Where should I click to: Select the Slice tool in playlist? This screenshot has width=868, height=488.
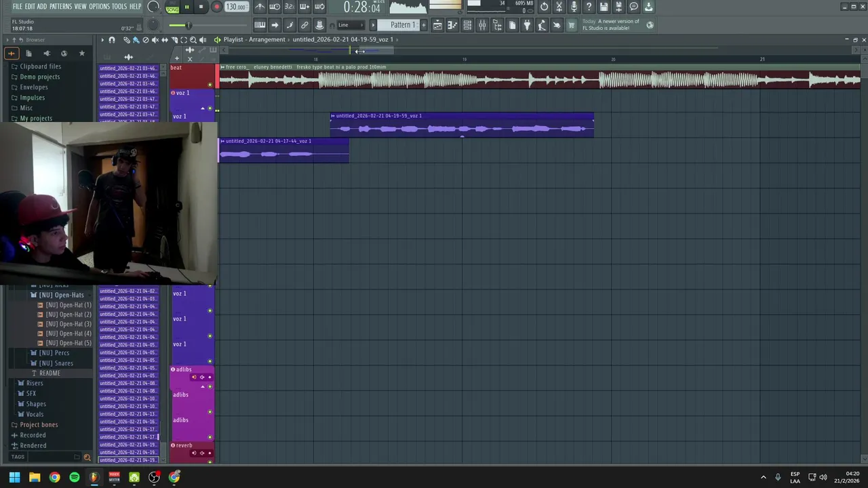[x=174, y=40]
